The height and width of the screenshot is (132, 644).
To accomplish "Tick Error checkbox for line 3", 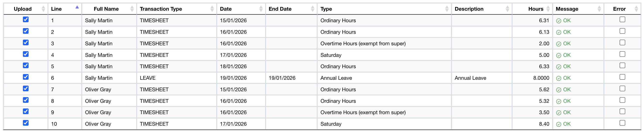I will point(622,42).
